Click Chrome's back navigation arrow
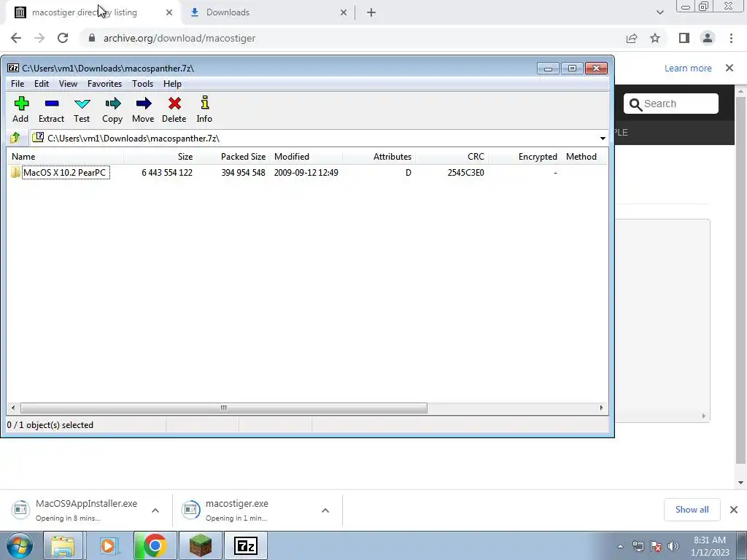Image resolution: width=747 pixels, height=560 pixels. [x=16, y=38]
